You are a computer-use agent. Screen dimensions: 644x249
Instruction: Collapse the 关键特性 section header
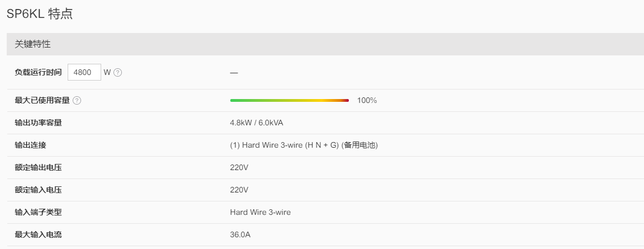[x=325, y=44]
